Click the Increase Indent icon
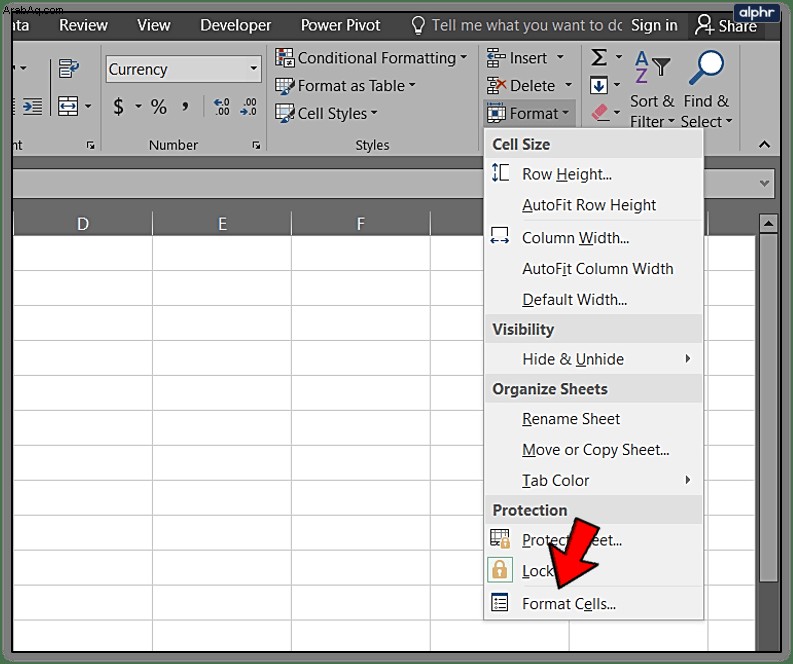This screenshot has width=793, height=664. point(32,107)
